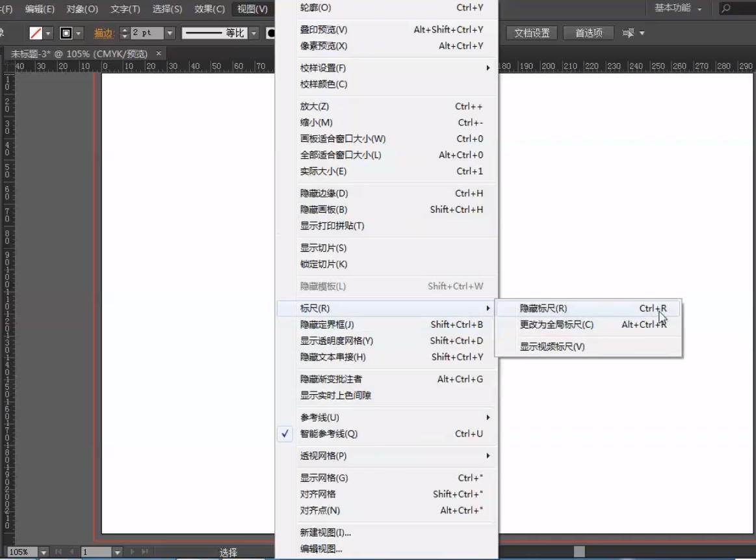Viewport: 756px width, 560px height.
Task: Click the last artboard navigation icon
Action: [145, 552]
